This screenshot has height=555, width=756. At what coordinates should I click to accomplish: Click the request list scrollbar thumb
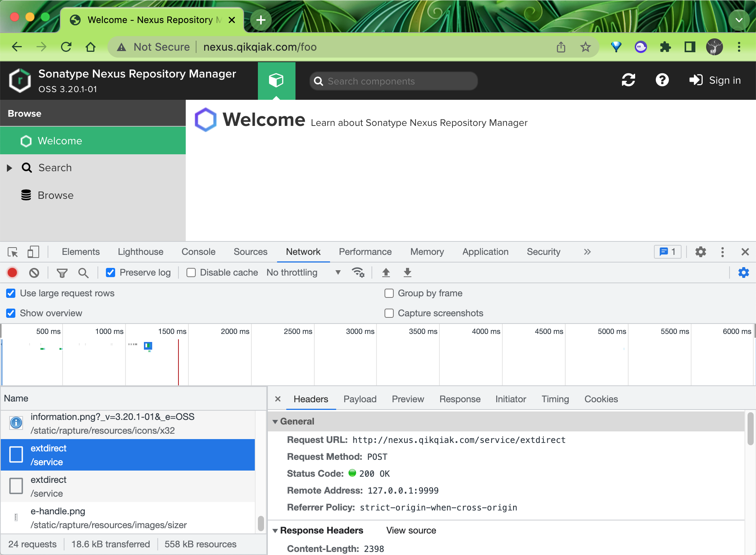[x=261, y=524]
